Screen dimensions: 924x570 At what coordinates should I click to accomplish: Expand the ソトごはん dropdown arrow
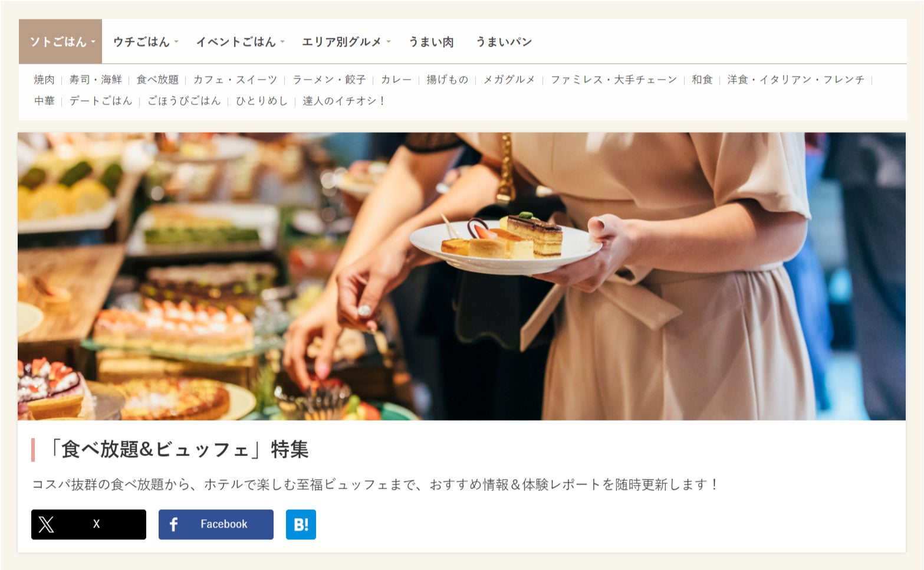[93, 42]
